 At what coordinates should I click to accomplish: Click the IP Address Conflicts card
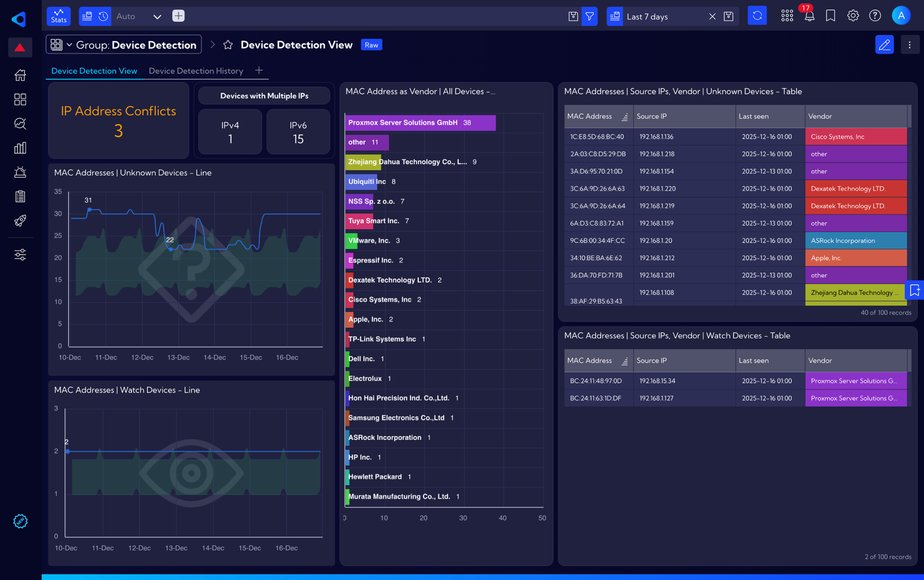(119, 120)
